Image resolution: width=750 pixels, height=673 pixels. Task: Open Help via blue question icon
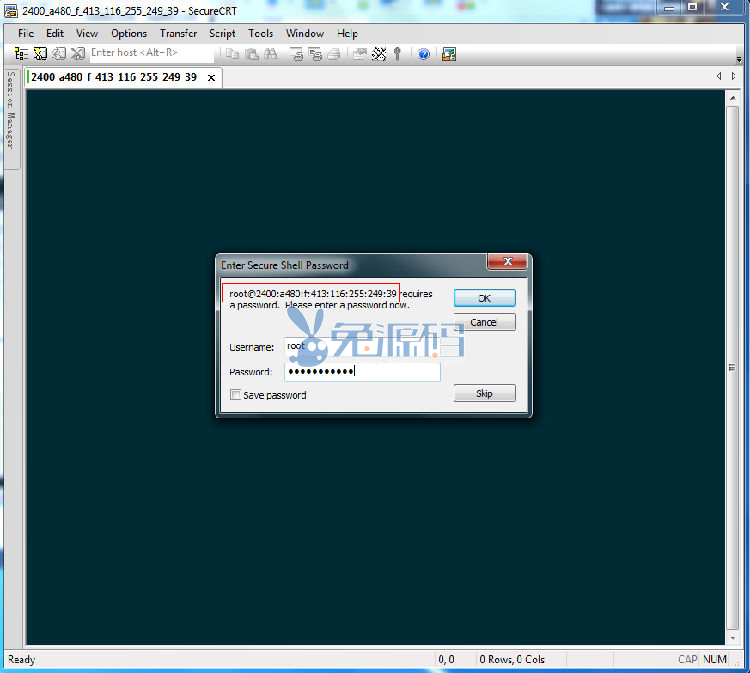424,54
